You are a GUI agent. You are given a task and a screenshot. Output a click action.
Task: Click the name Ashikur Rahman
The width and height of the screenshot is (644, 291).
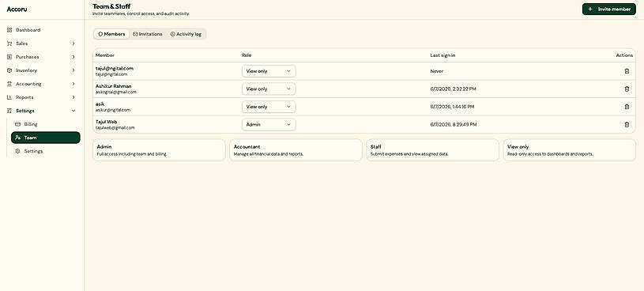(x=113, y=86)
